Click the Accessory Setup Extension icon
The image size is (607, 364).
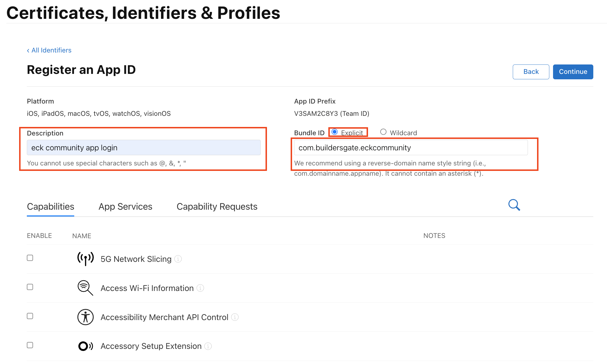85,346
